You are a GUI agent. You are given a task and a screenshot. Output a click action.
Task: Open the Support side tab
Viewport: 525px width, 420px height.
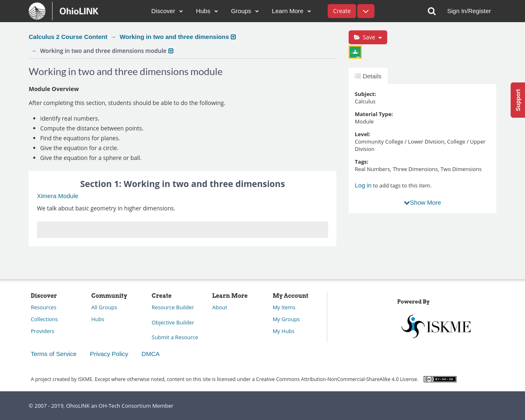[518, 100]
